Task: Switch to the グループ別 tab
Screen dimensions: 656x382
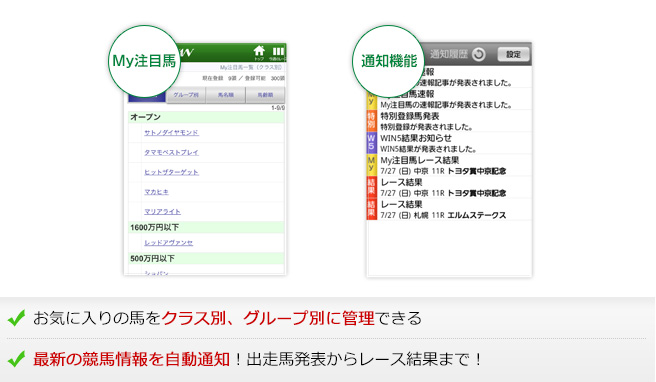Action: (186, 95)
